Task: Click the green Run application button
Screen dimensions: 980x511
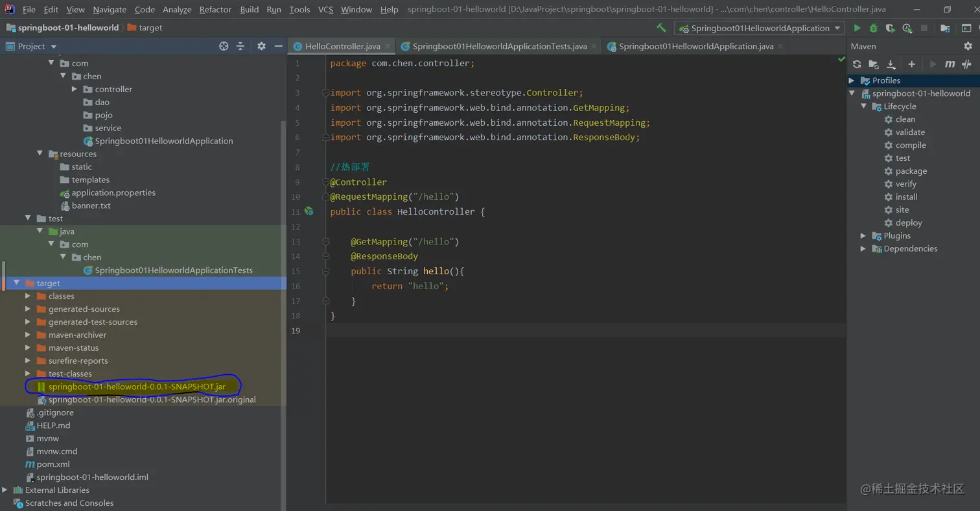Action: (x=857, y=28)
